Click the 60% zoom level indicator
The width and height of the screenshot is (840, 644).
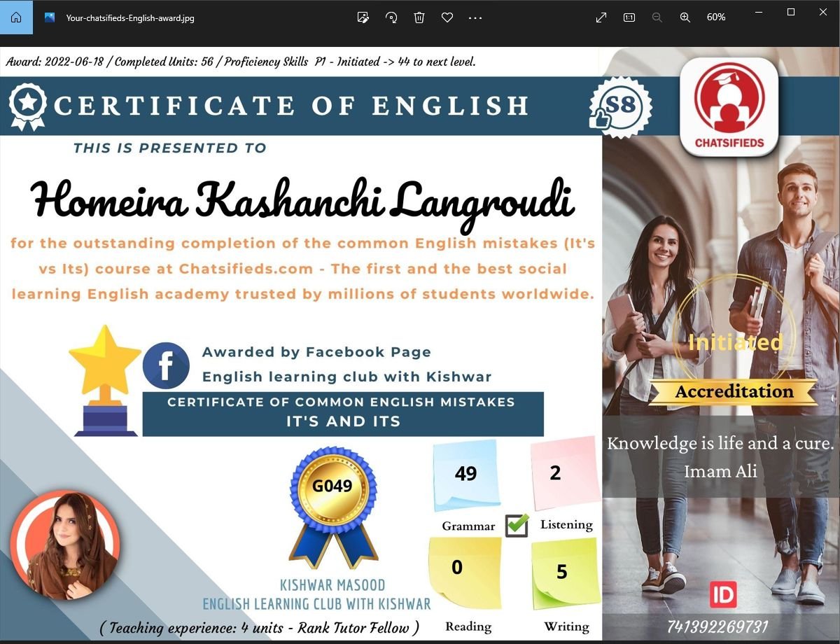coord(715,17)
